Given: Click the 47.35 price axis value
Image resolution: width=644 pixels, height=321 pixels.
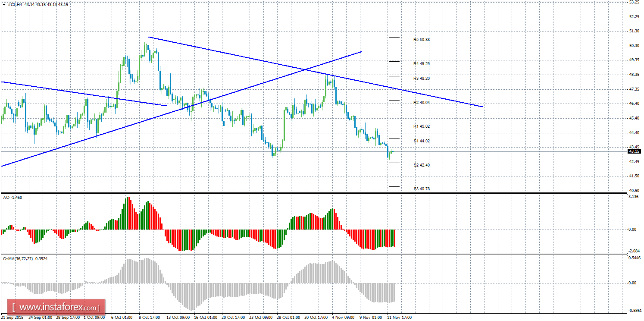Looking at the screenshot, I should pos(634,89).
